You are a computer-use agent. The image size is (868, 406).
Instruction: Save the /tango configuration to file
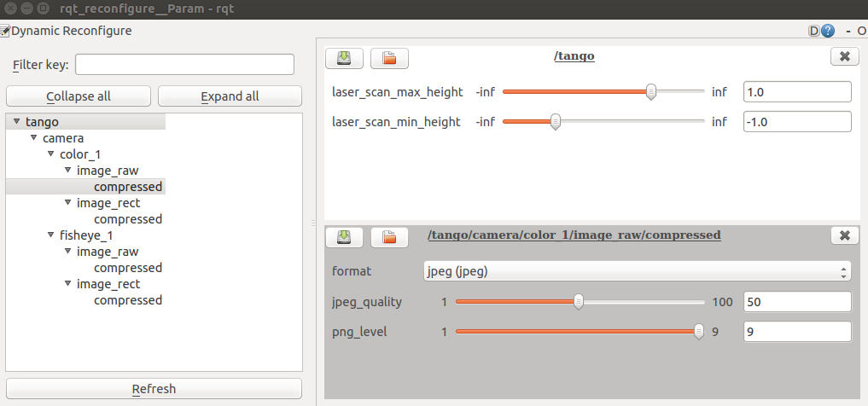pos(344,58)
